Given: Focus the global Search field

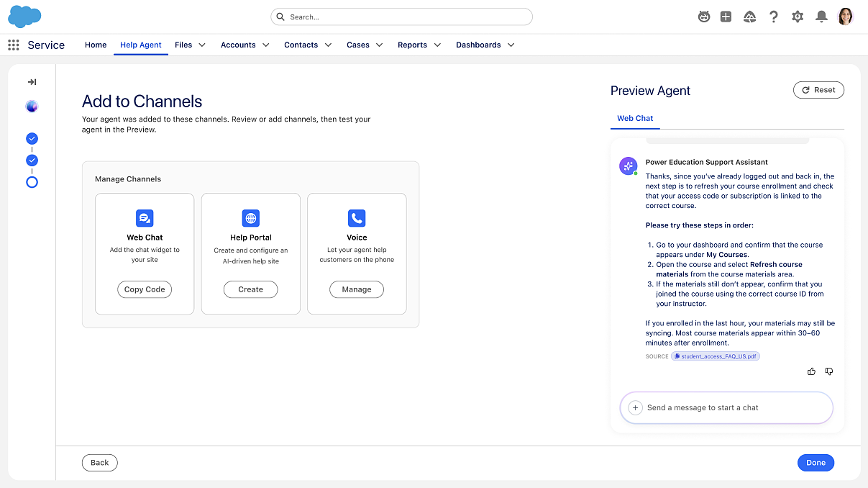Looking at the screenshot, I should pos(401,17).
